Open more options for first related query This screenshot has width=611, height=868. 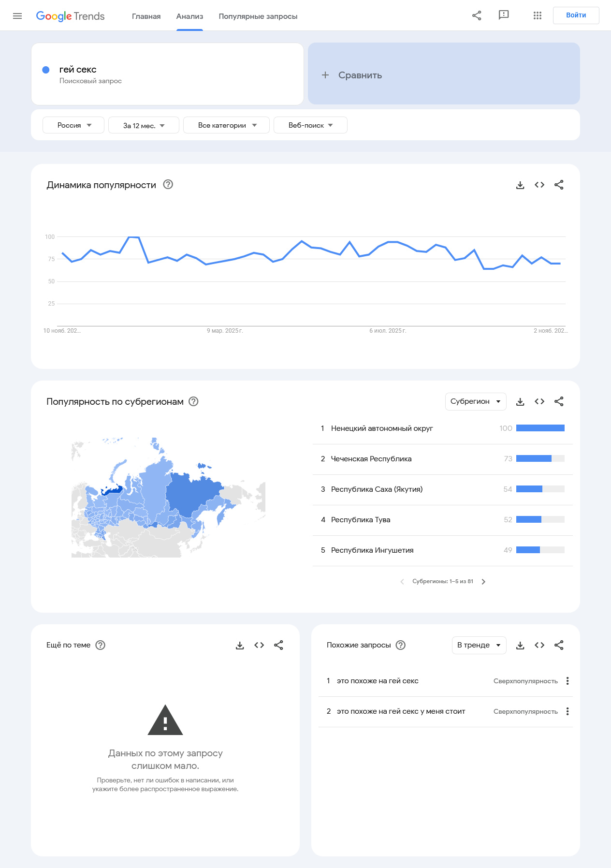click(567, 681)
